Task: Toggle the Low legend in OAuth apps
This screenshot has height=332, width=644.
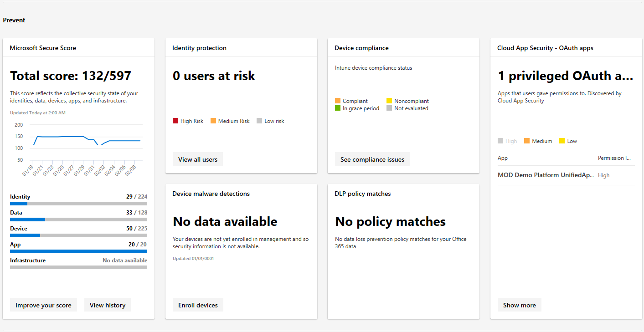Action: [x=568, y=141]
